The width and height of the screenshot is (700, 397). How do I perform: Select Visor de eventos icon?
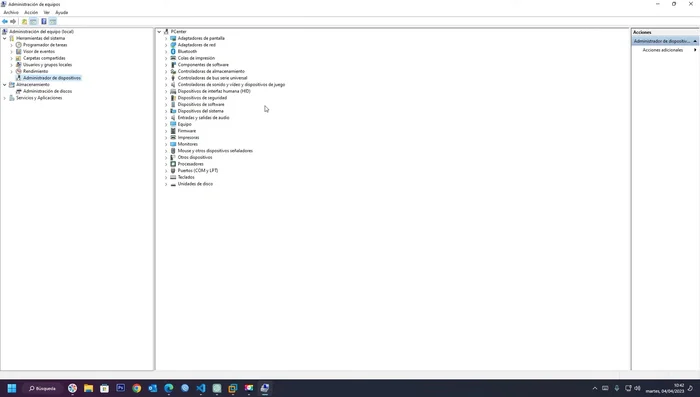(18, 52)
